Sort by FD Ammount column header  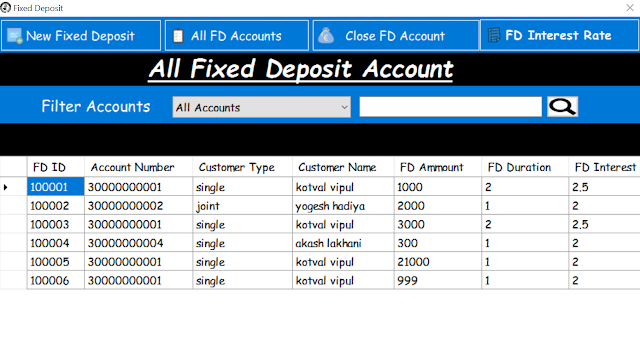[x=438, y=167]
